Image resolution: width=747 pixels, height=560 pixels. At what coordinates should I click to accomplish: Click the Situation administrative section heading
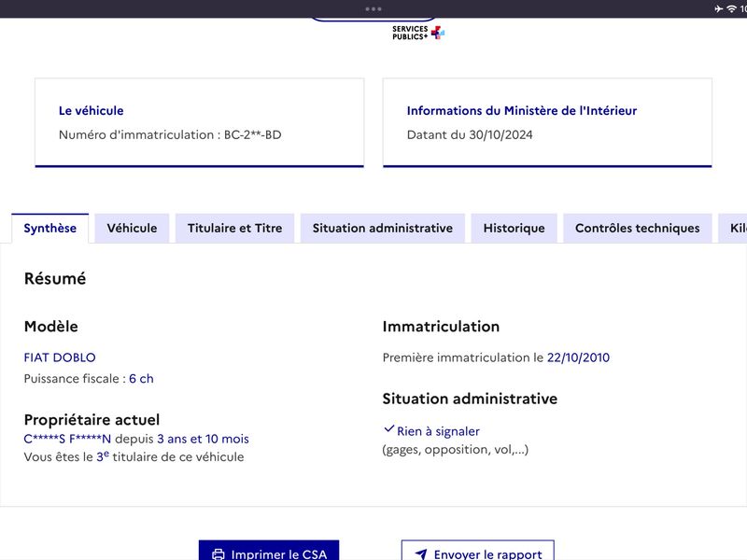tap(470, 399)
